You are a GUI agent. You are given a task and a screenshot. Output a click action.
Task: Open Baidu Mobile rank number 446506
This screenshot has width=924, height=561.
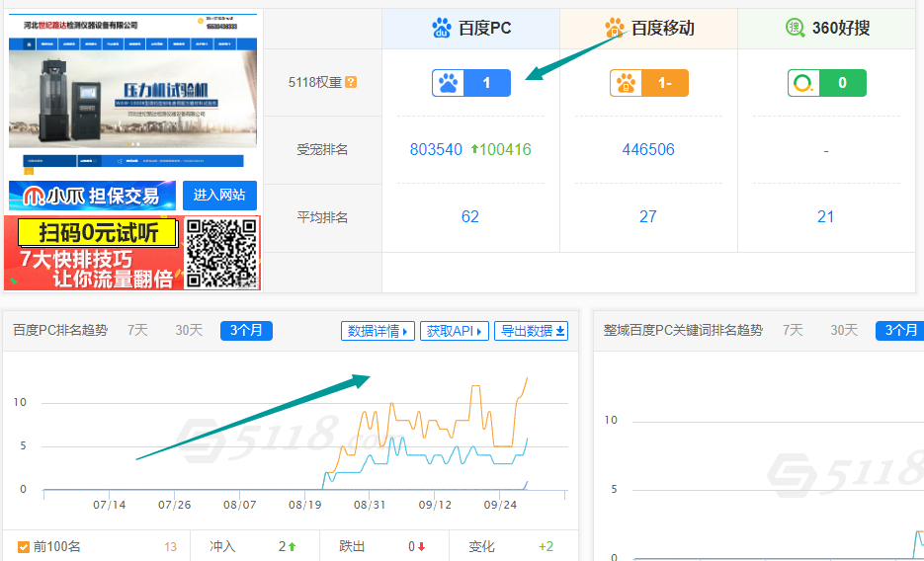648,150
